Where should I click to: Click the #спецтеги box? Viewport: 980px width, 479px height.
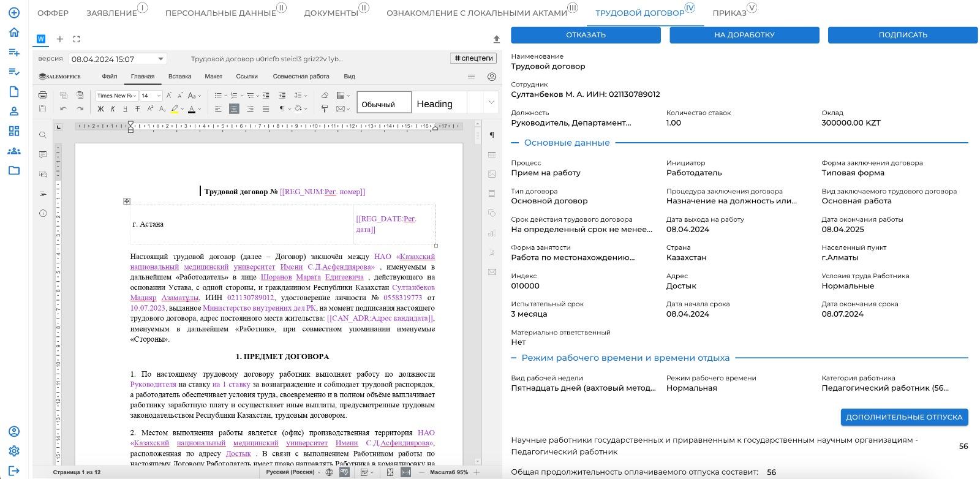coord(473,58)
